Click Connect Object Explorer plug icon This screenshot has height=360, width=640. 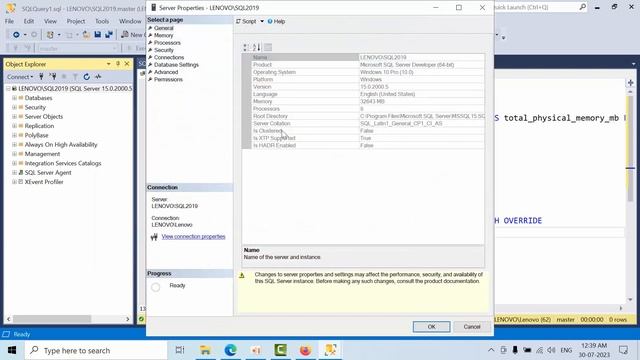coord(41,76)
